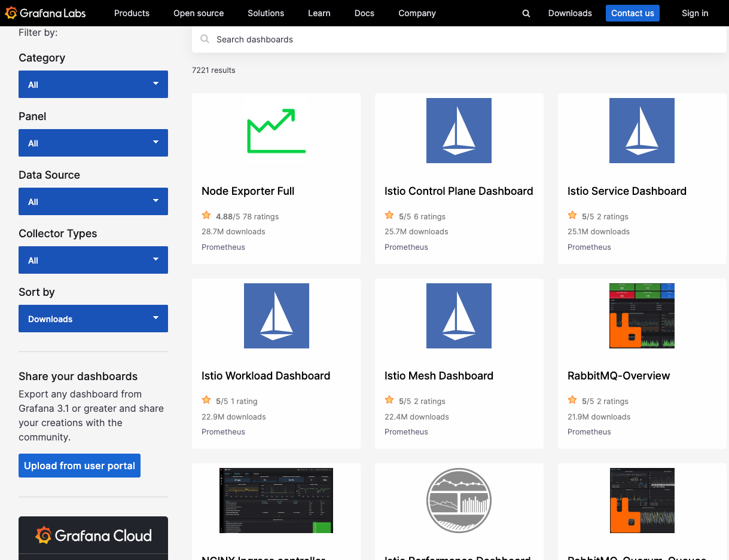Go to the Downloads link in header

570,13
